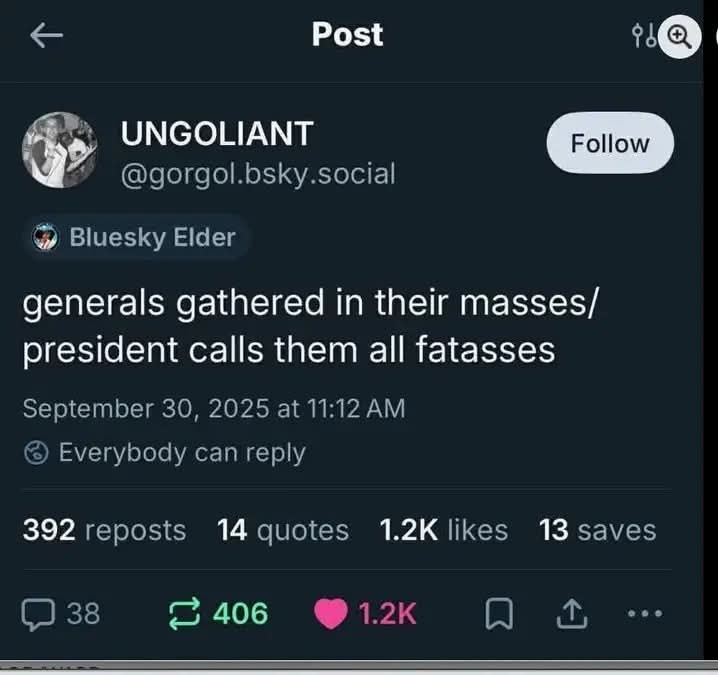Open "Everybody can reply" settings
The height and width of the screenshot is (675, 718).
click(165, 452)
